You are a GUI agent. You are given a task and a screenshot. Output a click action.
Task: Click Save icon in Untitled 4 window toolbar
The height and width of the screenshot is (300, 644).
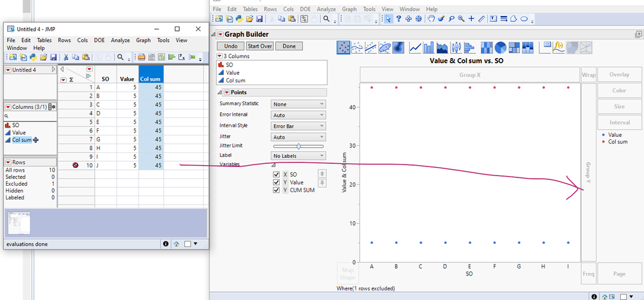54,57
